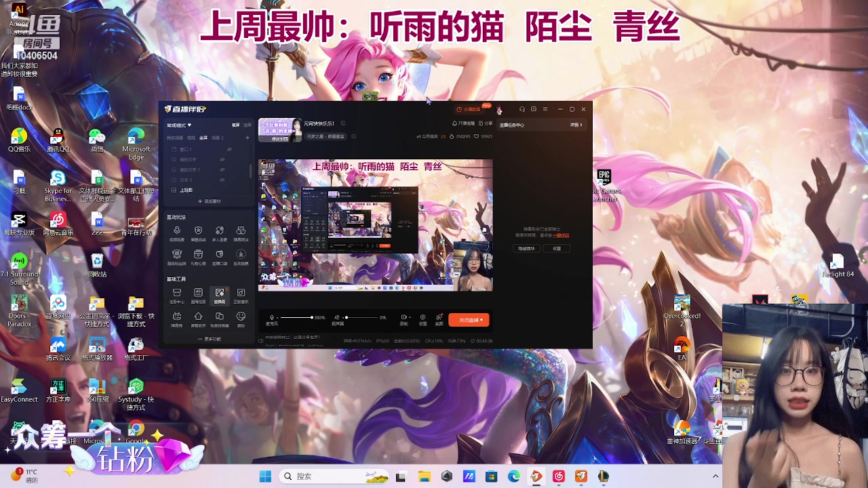Expand the 常规模式 mode dropdown
The width and height of the screenshot is (868, 488).
click(x=179, y=125)
